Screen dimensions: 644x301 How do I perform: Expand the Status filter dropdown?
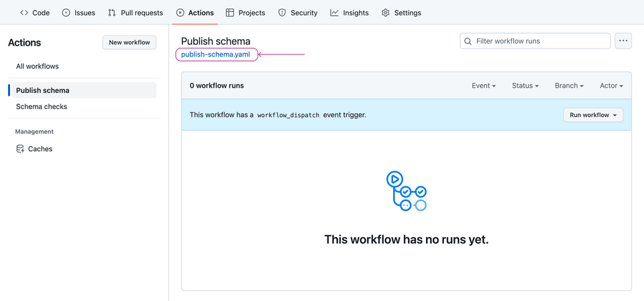pos(525,85)
